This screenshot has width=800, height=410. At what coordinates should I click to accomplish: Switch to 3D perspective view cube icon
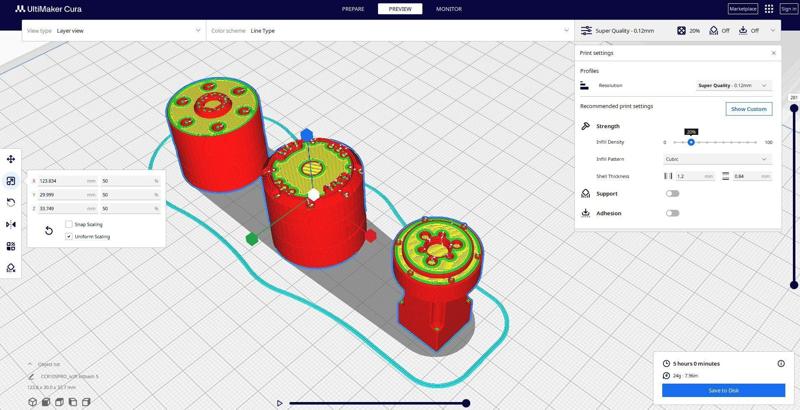(x=32, y=402)
